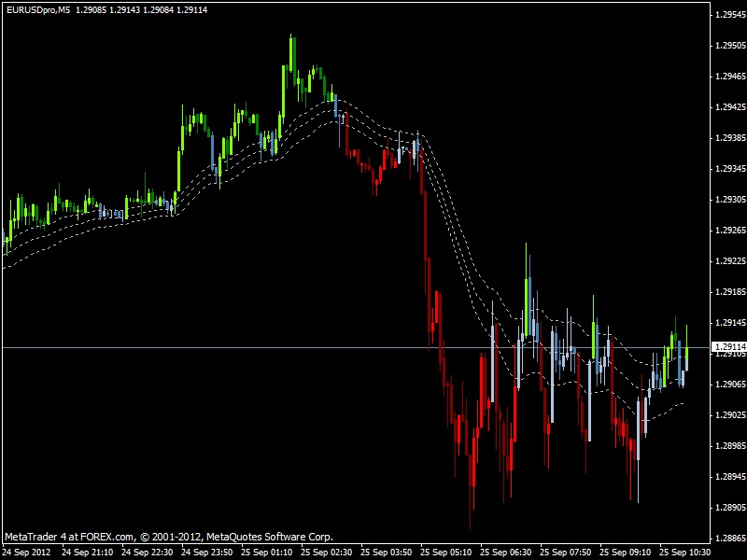
Task: Click the 1.29225 price axis label
Action: click(x=730, y=261)
